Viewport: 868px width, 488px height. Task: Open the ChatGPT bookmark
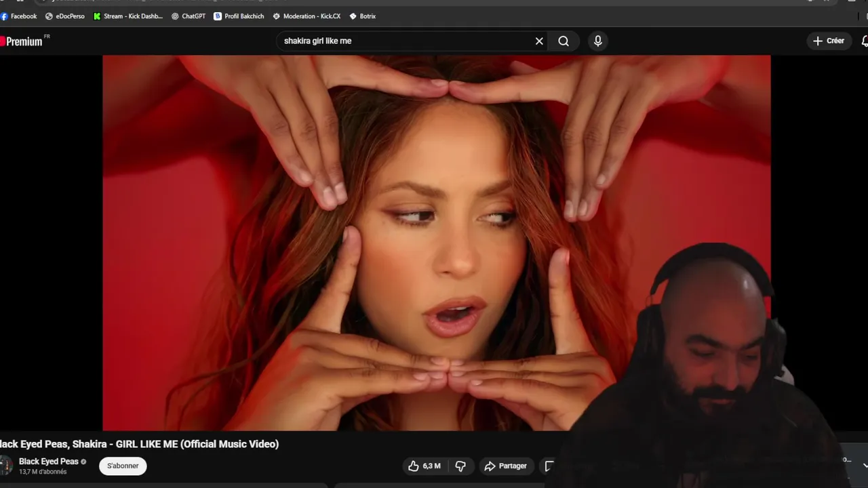(189, 16)
